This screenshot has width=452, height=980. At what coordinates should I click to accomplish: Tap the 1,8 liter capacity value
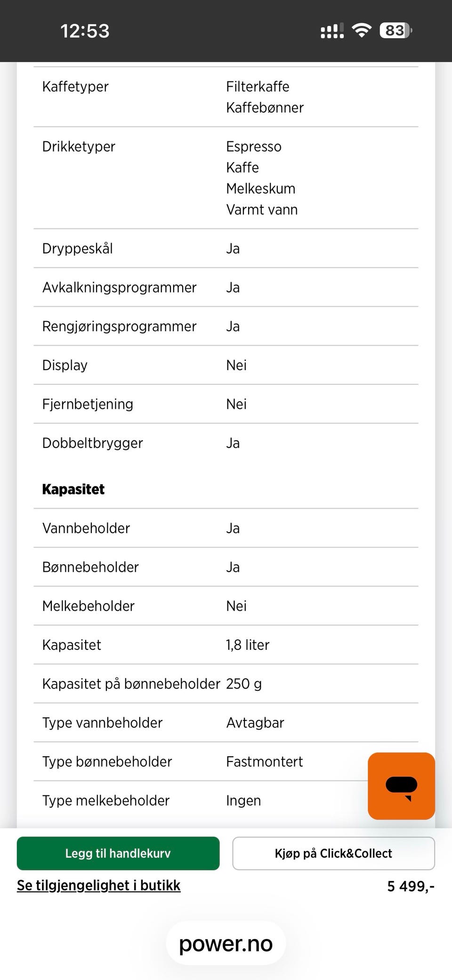(x=248, y=645)
